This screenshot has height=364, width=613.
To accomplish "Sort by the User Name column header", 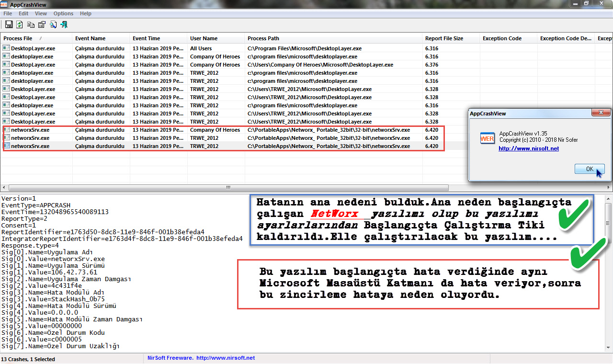I will pyautogui.click(x=216, y=38).
